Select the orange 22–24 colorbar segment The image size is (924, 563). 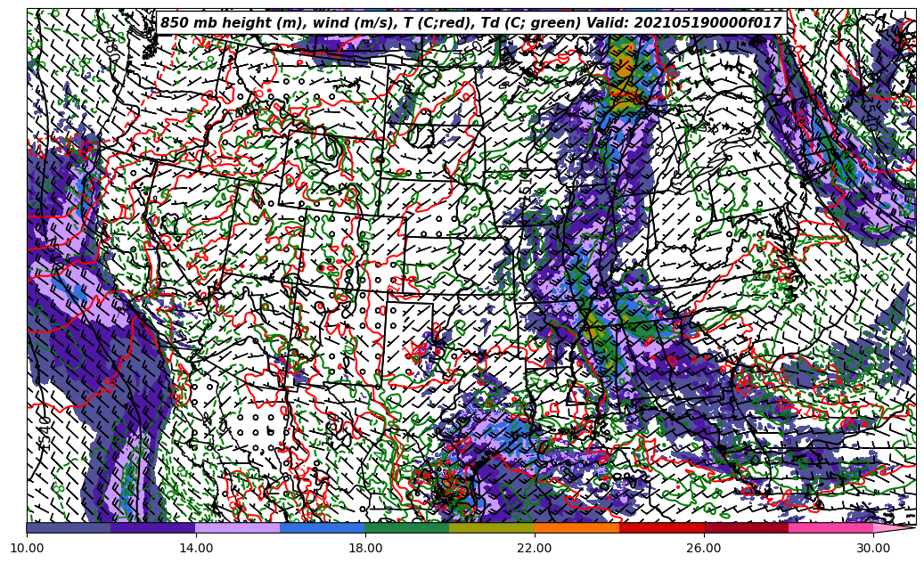pos(576,528)
